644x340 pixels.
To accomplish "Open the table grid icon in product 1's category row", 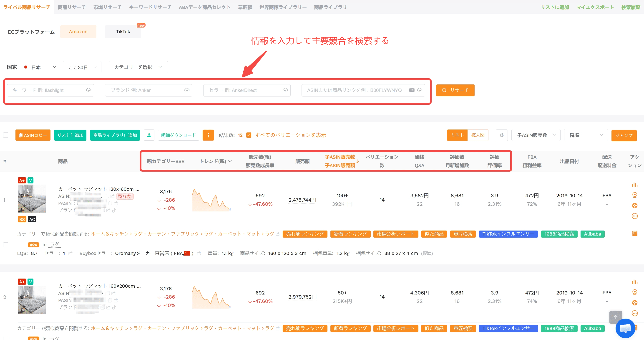I will coord(635,233).
